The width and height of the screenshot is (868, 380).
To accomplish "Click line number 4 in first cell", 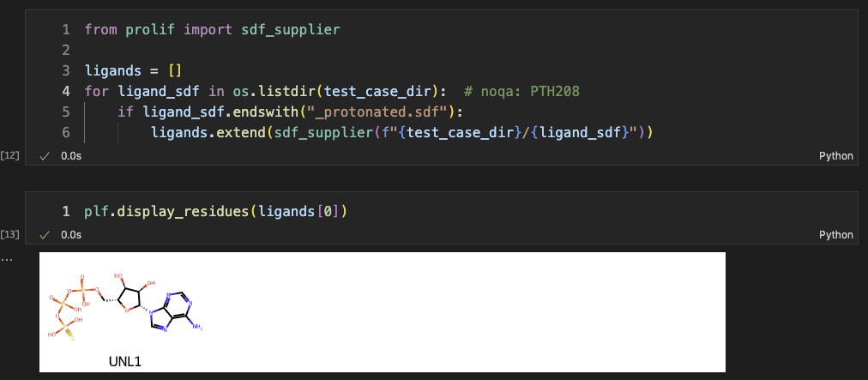I will pos(66,92).
